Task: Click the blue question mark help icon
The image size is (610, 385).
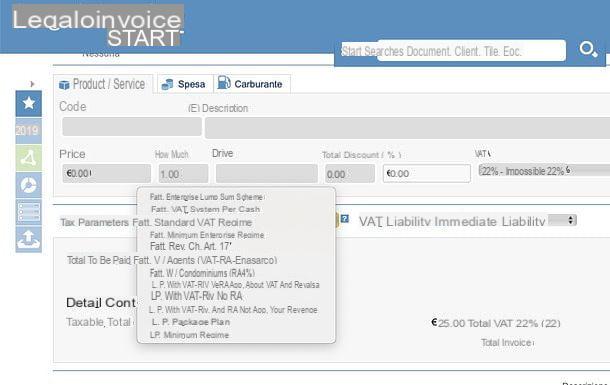Action: (345, 219)
